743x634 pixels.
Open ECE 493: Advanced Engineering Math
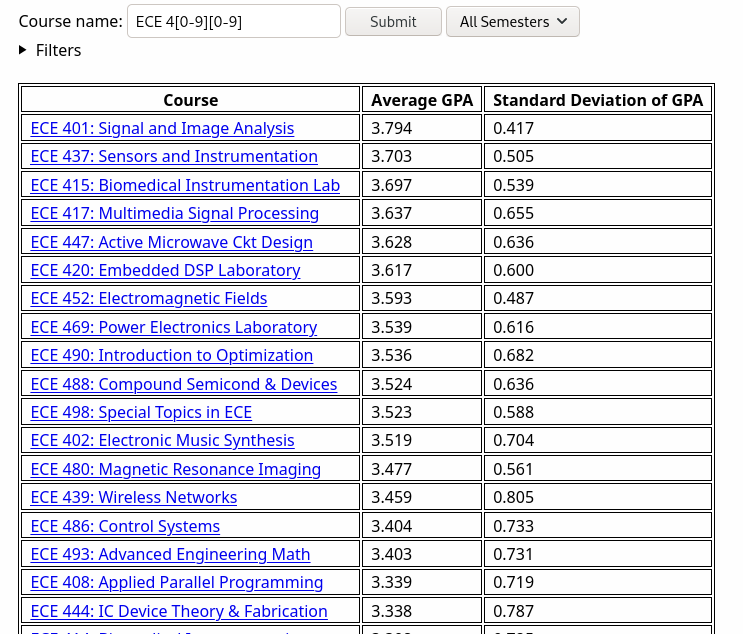tap(171, 554)
